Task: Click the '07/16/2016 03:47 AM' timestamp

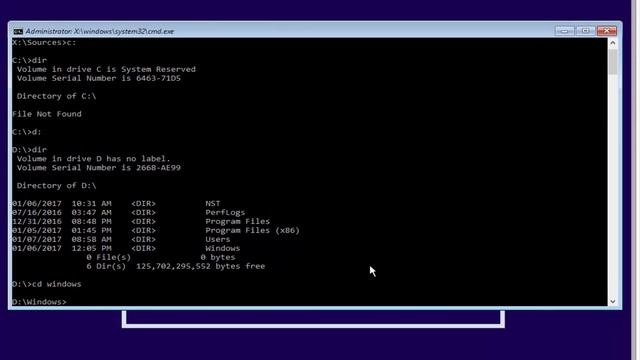Action: coord(62,213)
